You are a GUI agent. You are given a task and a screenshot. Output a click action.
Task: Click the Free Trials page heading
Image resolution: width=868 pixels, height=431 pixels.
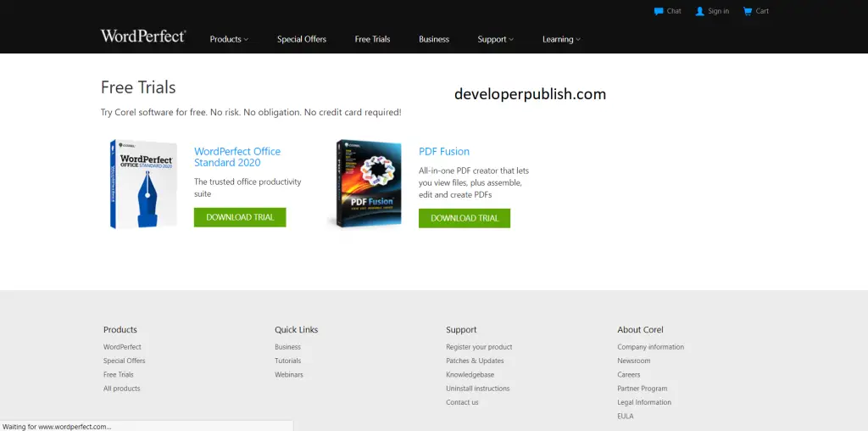coord(138,87)
